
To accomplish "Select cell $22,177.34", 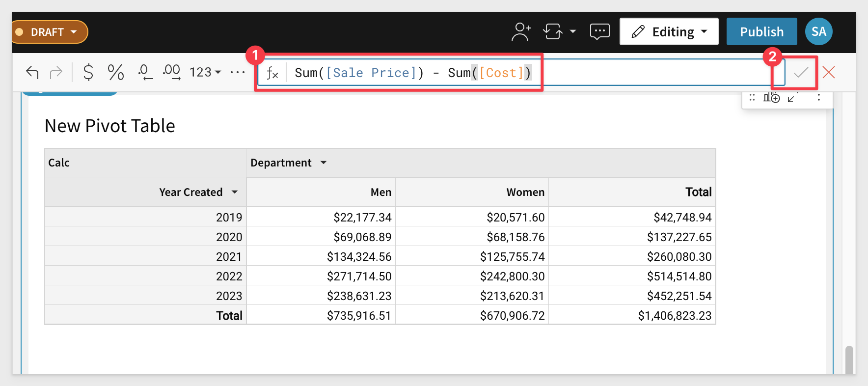I will pos(321,217).
